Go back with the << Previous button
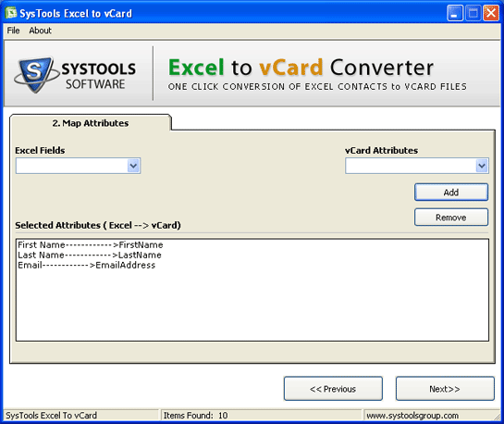This screenshot has width=504, height=424. pos(333,389)
